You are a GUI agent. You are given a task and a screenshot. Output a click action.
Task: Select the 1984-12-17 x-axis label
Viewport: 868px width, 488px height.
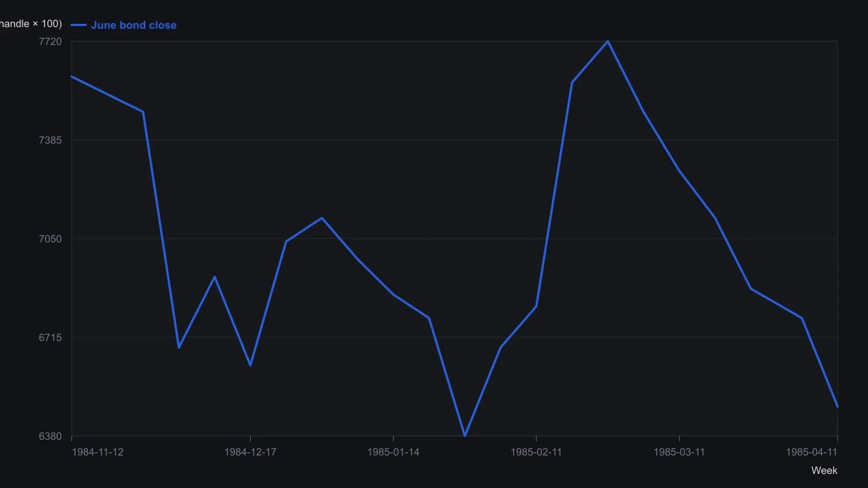[x=250, y=452]
